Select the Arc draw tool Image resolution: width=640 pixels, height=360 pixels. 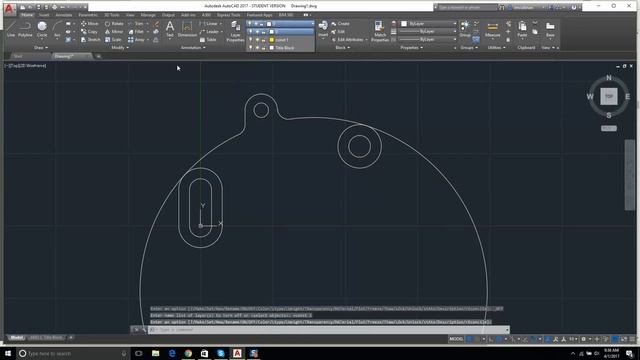[x=57, y=29]
